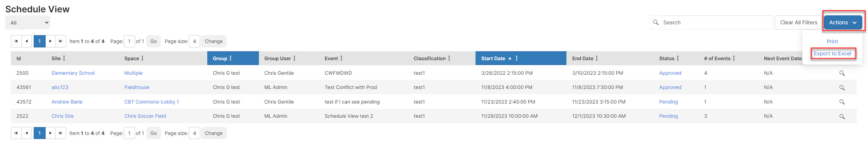Select Export to Excel from Actions menu
The image size is (868, 145).
click(832, 53)
